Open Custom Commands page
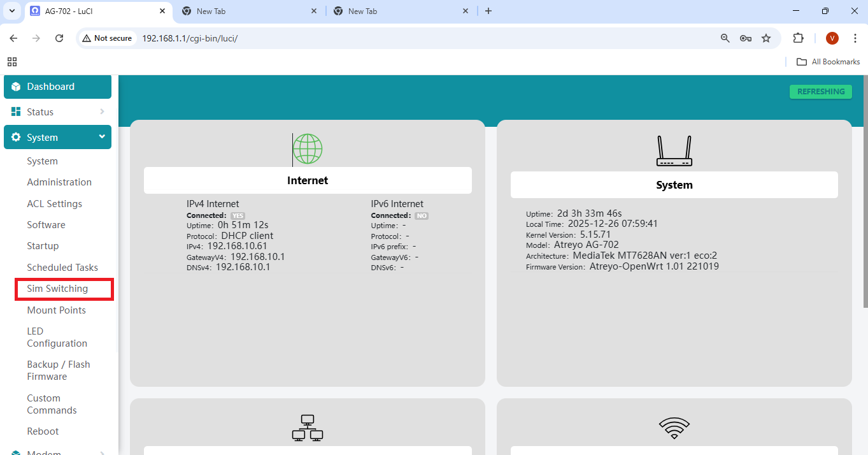This screenshot has height=455, width=868. click(x=52, y=404)
